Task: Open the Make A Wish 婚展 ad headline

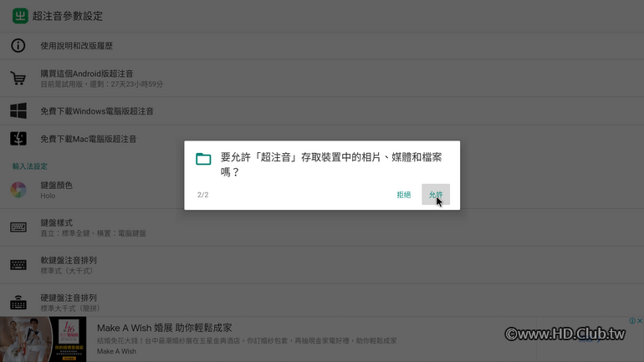Action: pos(164,328)
